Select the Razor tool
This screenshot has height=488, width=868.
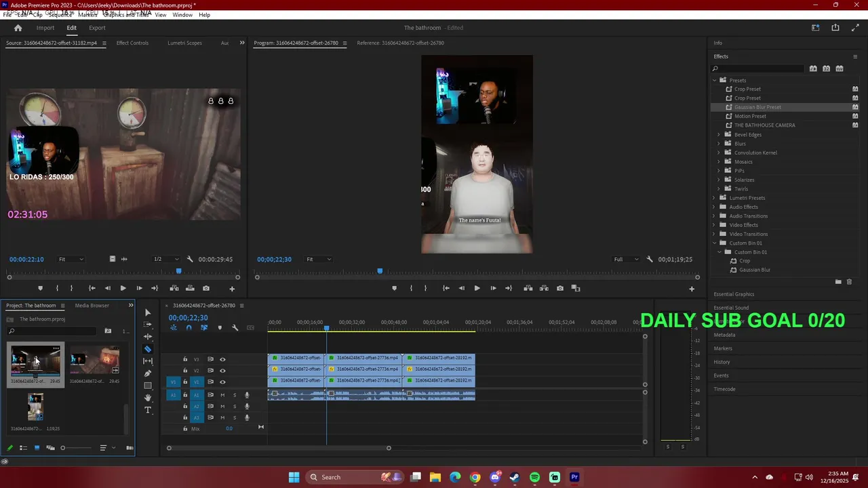[x=148, y=349]
